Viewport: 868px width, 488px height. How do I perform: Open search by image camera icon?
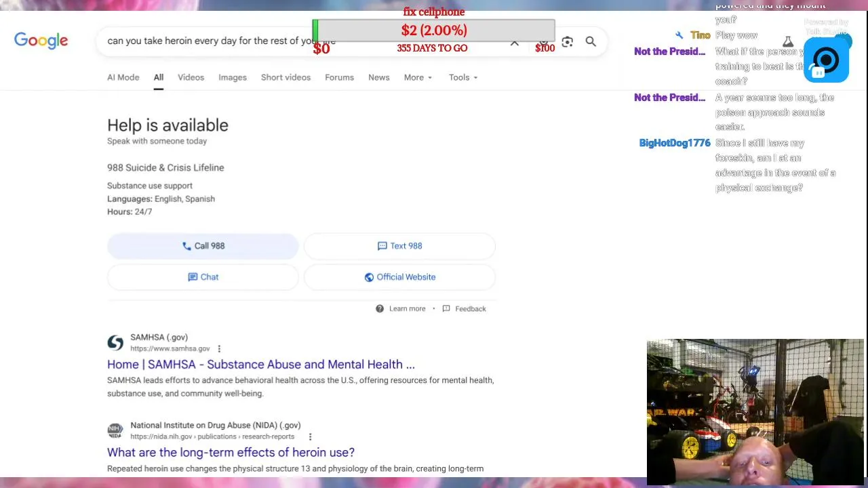pos(567,42)
